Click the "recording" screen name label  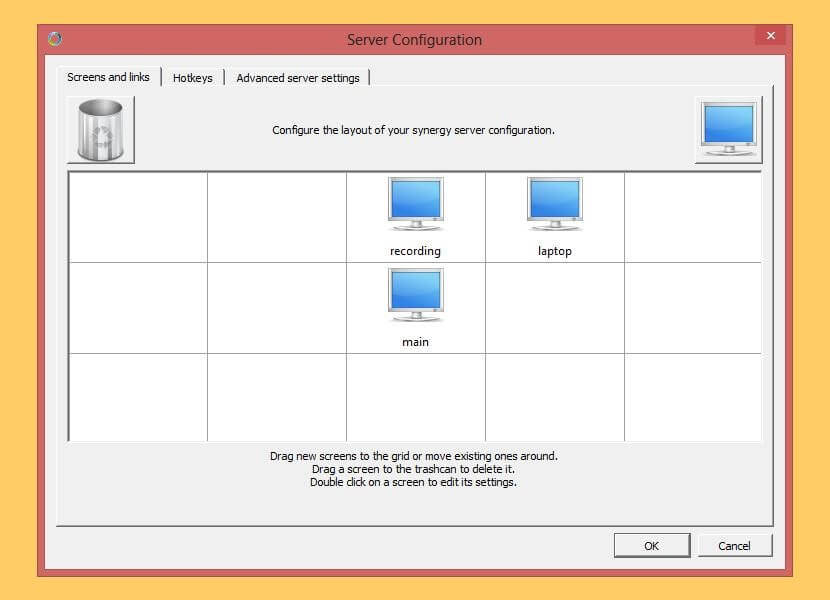[x=415, y=251]
